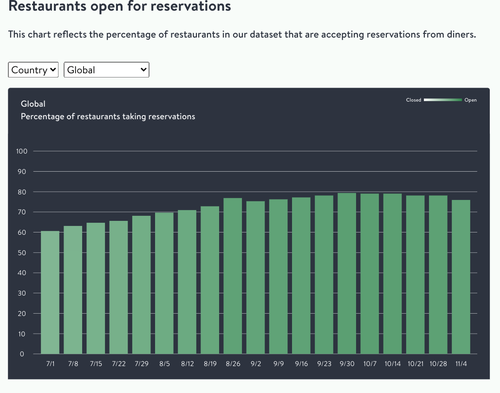Click the 7/15 bar
Viewport: 500px width, 393px height.
[x=96, y=288]
